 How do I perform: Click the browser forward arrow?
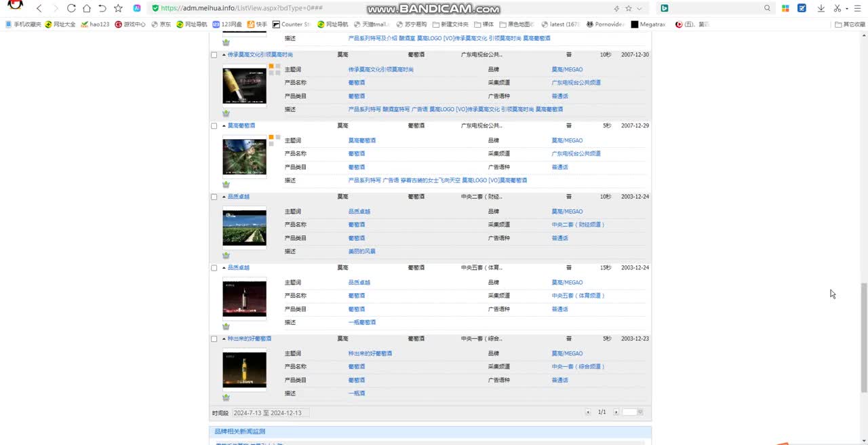[x=55, y=8]
